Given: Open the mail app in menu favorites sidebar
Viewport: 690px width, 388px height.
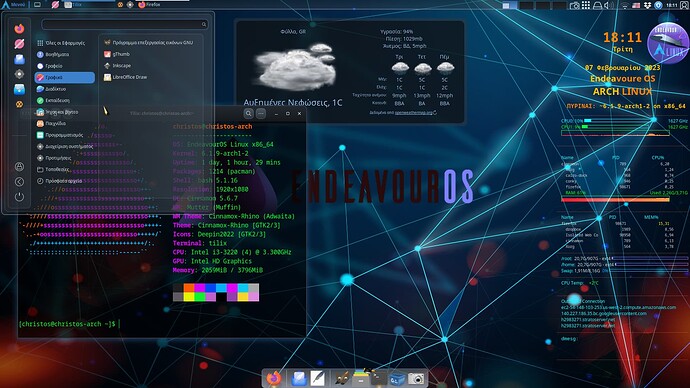Looking at the screenshot, I should 19,59.
